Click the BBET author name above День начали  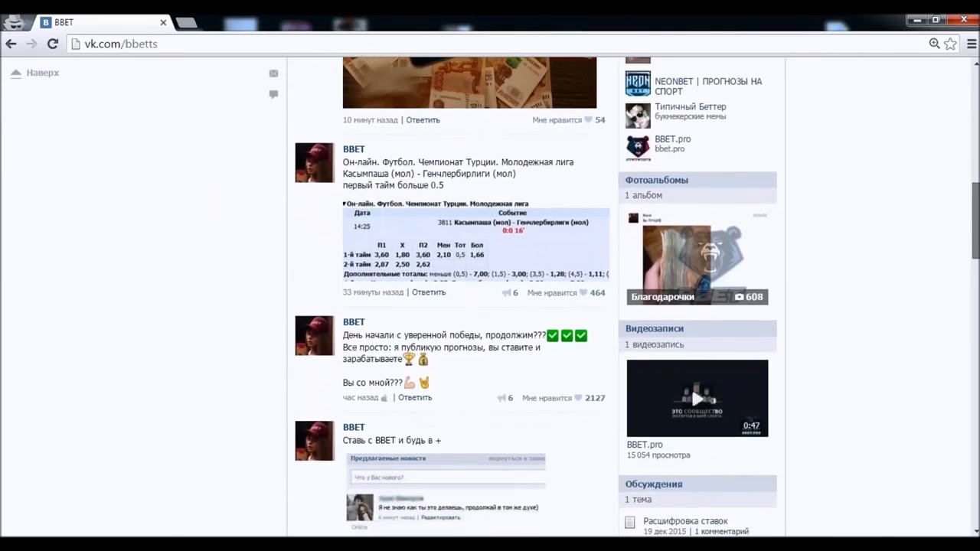354,322
